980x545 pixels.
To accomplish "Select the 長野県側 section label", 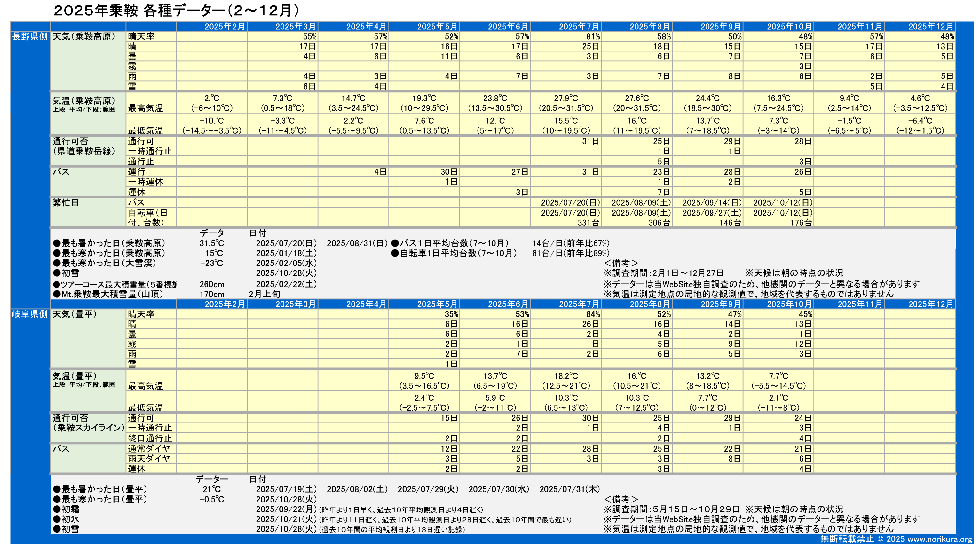I will [x=30, y=36].
